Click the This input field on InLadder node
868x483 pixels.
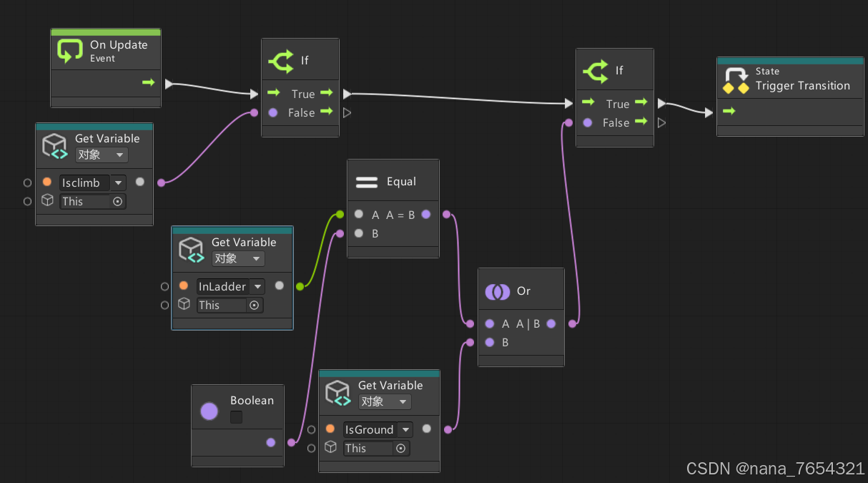point(222,305)
